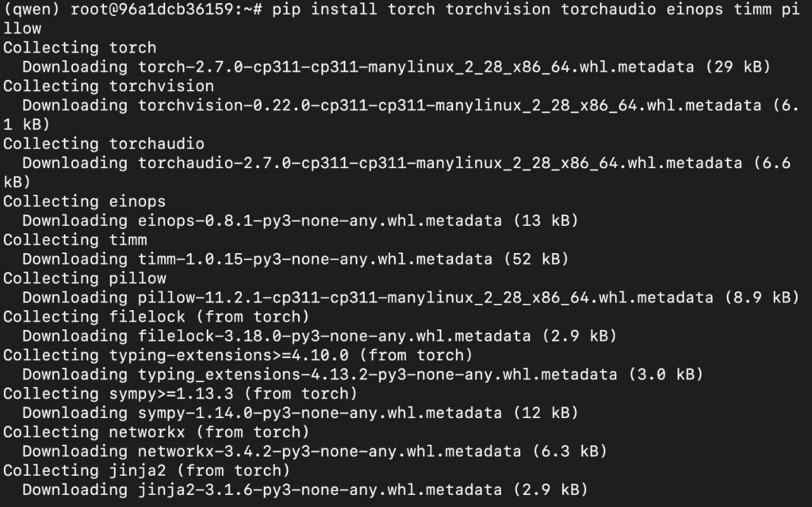Click the filelock-3.18.0 download line
This screenshot has height=507, width=812.
[x=320, y=336]
